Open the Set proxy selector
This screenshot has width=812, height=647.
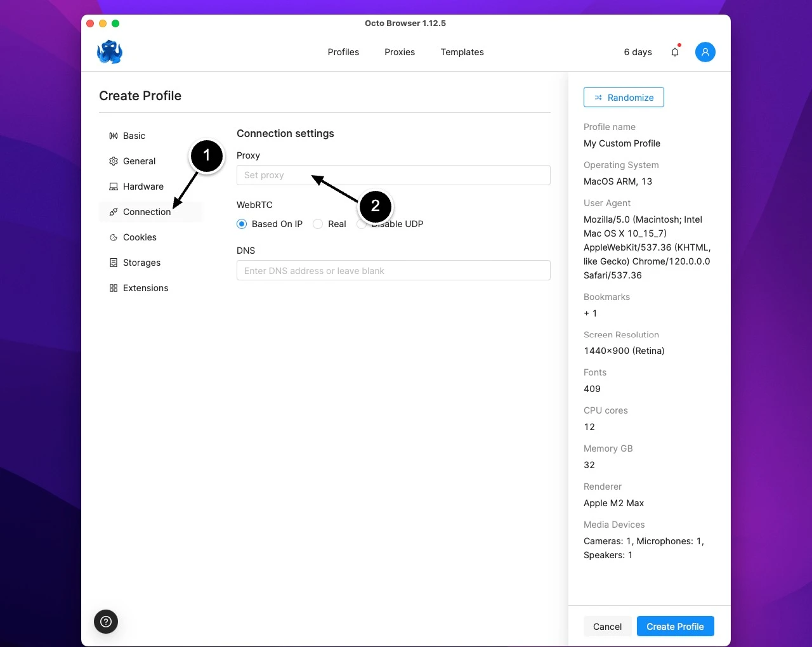[x=393, y=175]
